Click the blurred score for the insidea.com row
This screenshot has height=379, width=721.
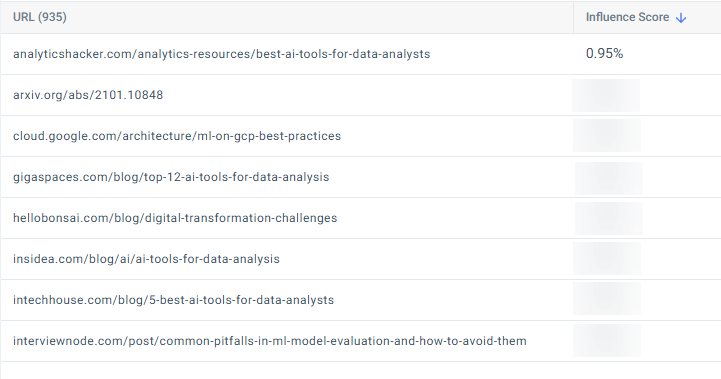[607, 258]
